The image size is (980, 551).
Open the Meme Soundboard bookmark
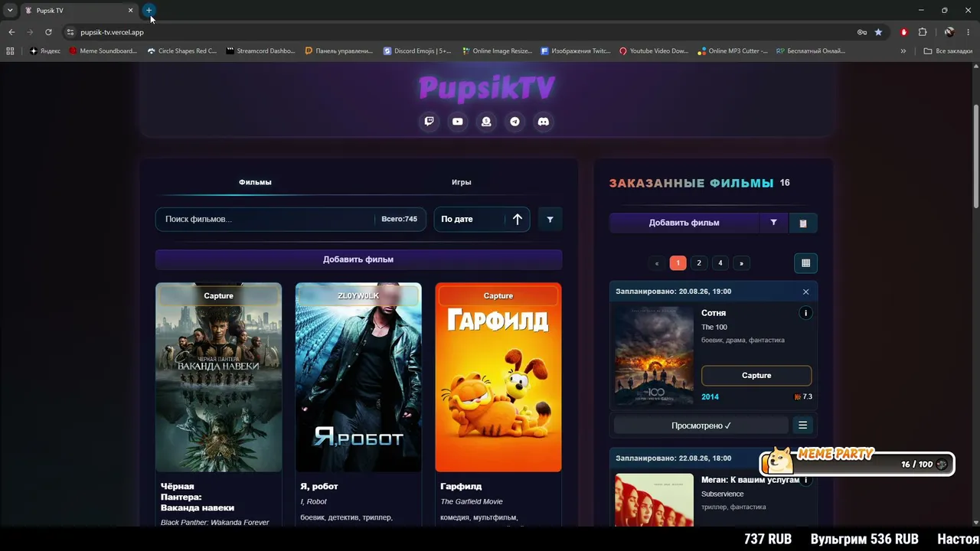pos(103,51)
